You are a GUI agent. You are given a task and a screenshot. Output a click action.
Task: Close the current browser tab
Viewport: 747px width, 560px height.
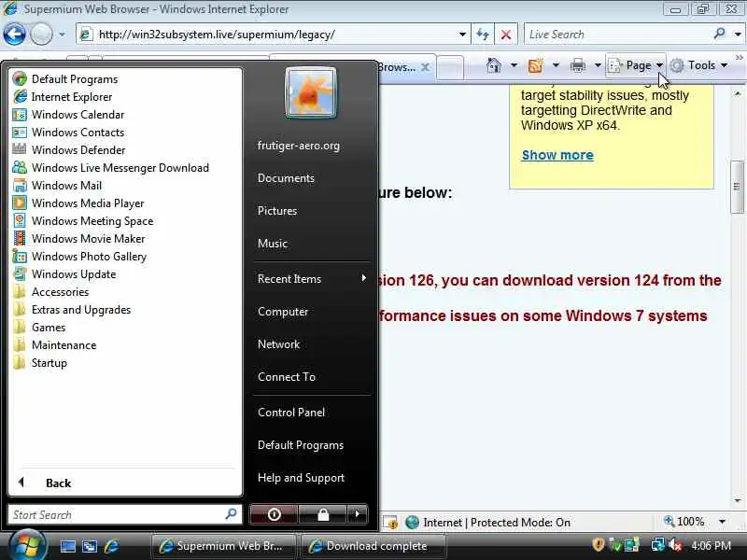click(x=426, y=67)
